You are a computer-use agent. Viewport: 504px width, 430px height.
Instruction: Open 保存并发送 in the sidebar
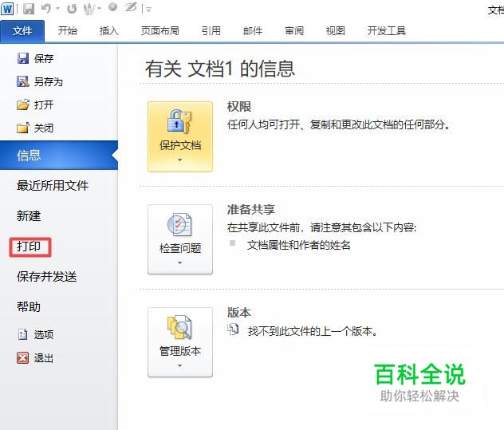point(47,277)
